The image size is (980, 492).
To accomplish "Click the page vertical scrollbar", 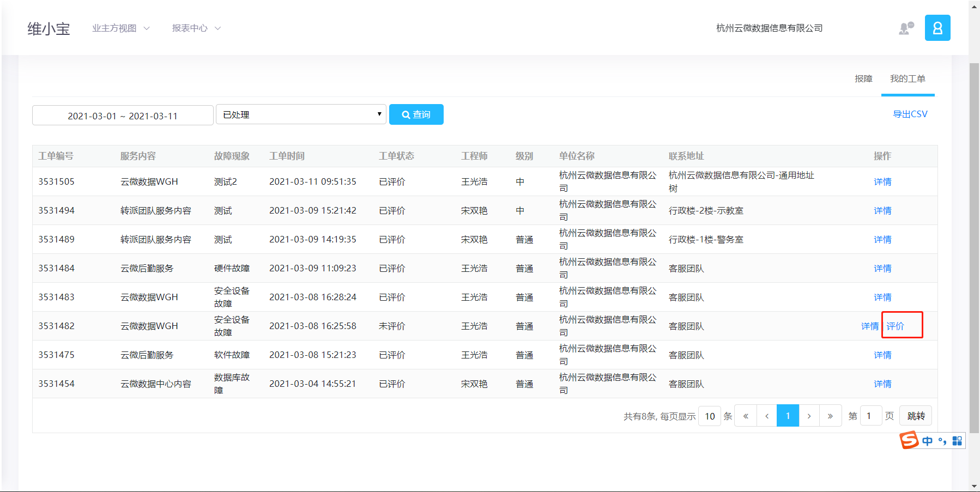I will [975, 248].
